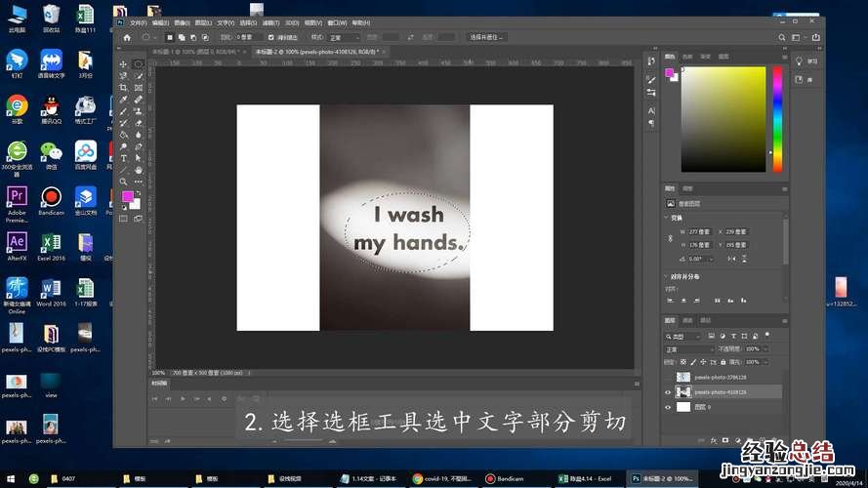868x488 pixels.
Task: Open the Style dropdown in options bar
Action: 341,37
